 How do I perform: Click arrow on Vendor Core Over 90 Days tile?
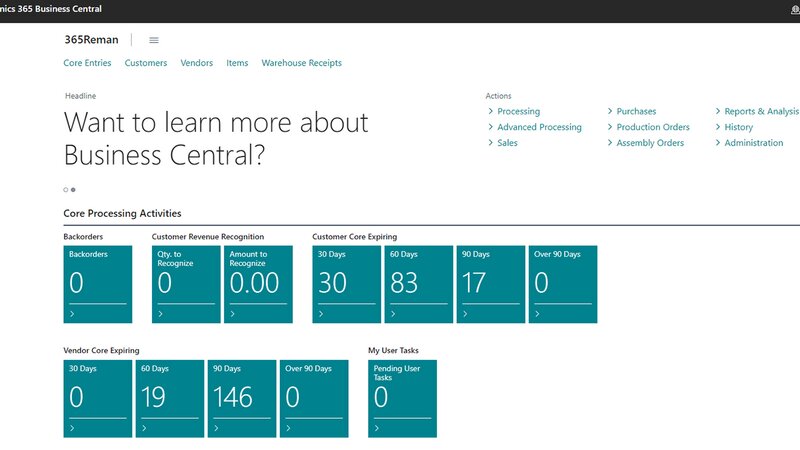[x=288, y=428]
